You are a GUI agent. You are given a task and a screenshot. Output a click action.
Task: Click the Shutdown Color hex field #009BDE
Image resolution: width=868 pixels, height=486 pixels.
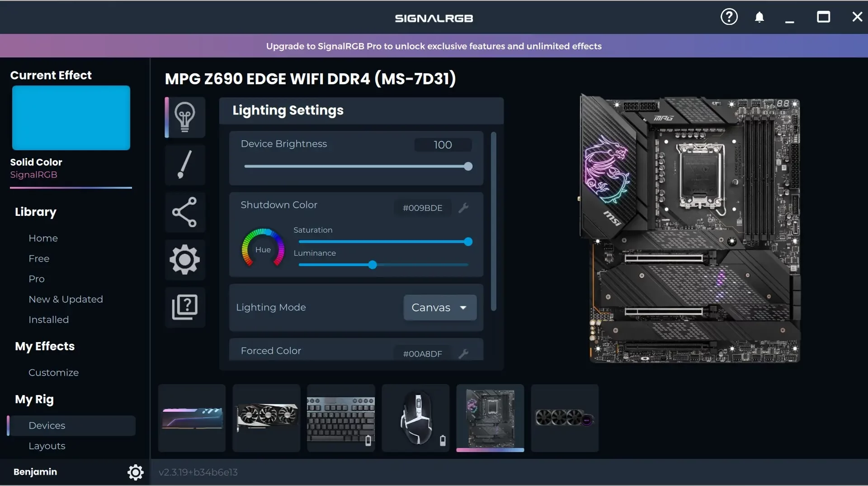click(x=423, y=208)
